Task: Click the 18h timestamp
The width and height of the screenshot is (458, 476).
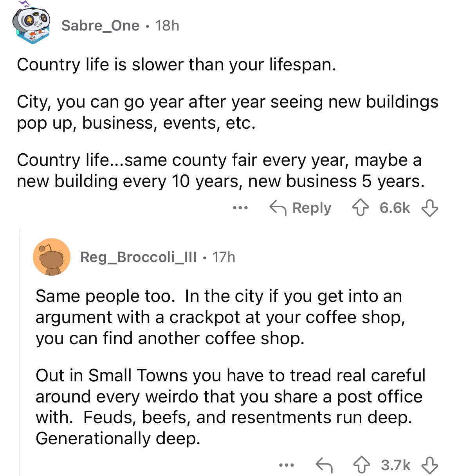Action: click(x=167, y=25)
